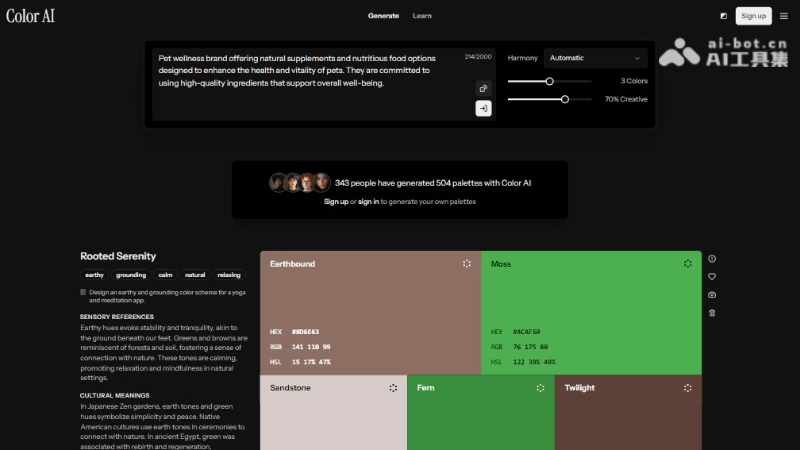The width and height of the screenshot is (800, 450).
Task: Click the dotted circle icon on Twilight
Action: tap(688, 387)
